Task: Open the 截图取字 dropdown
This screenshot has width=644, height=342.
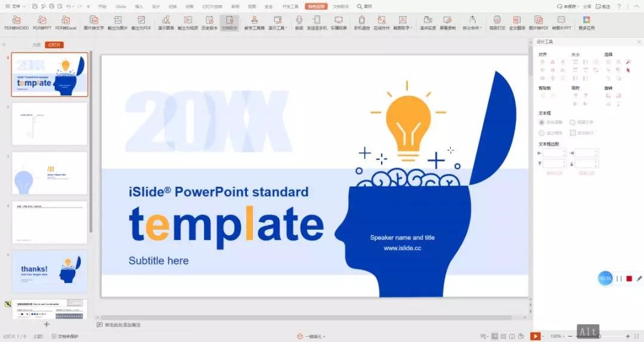Action: tap(402, 23)
